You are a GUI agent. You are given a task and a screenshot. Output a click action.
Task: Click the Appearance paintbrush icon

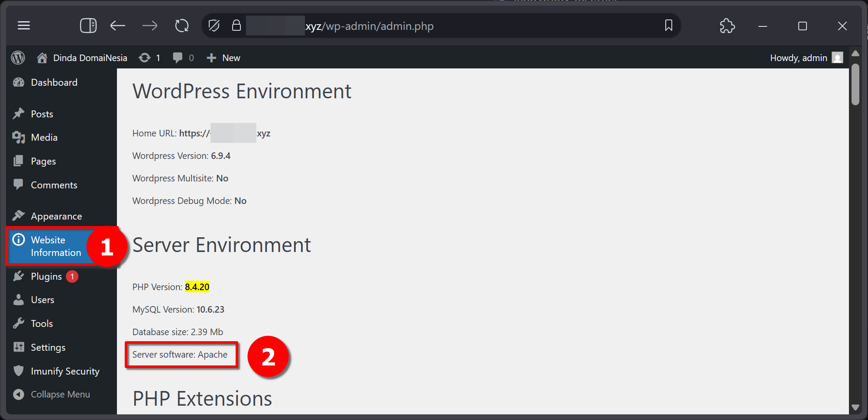click(x=19, y=215)
